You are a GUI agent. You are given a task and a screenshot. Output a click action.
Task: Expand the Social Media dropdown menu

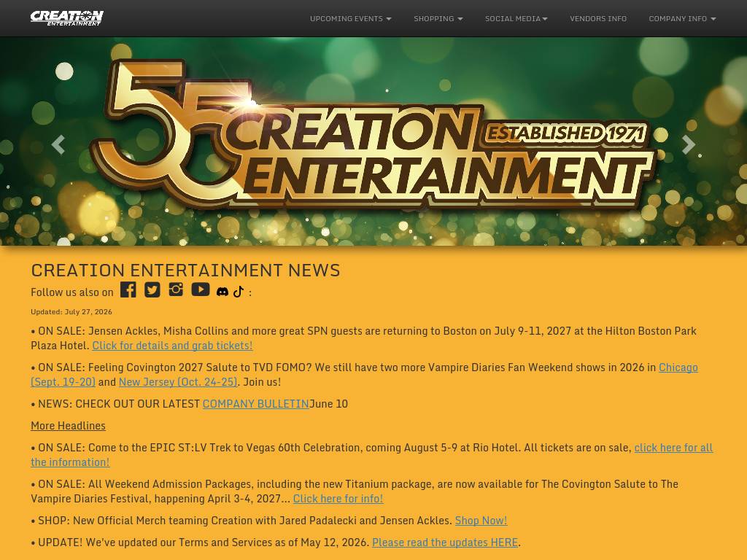(516, 18)
